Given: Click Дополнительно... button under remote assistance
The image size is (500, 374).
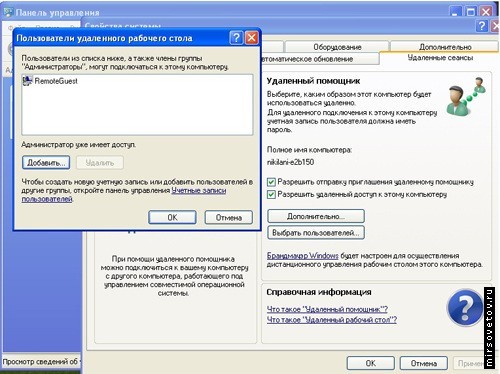Looking at the screenshot, I should click(x=316, y=216).
